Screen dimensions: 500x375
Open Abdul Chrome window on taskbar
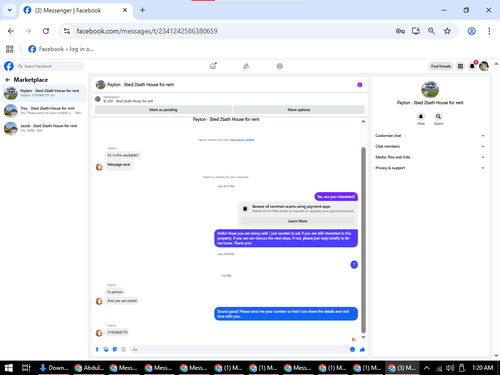pyautogui.click(x=89, y=368)
